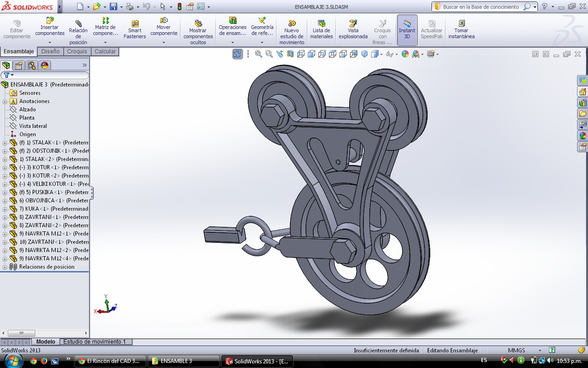Click Mover componente tool
This screenshot has width=588, height=368.
164,27
